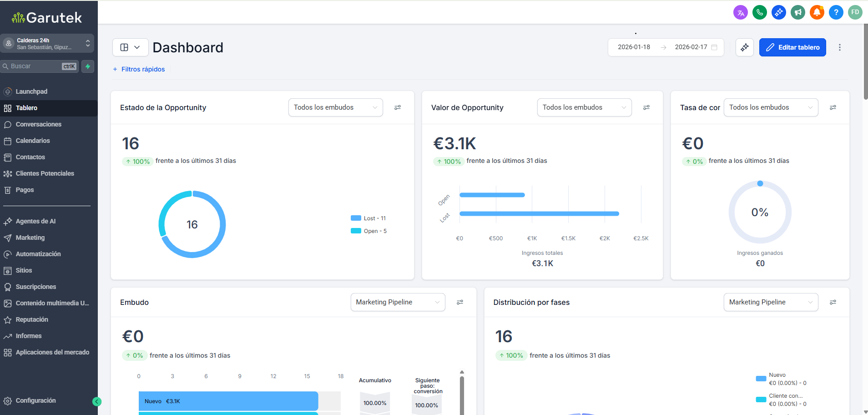Open the notifications bell
The width and height of the screenshot is (868, 415).
point(817,12)
